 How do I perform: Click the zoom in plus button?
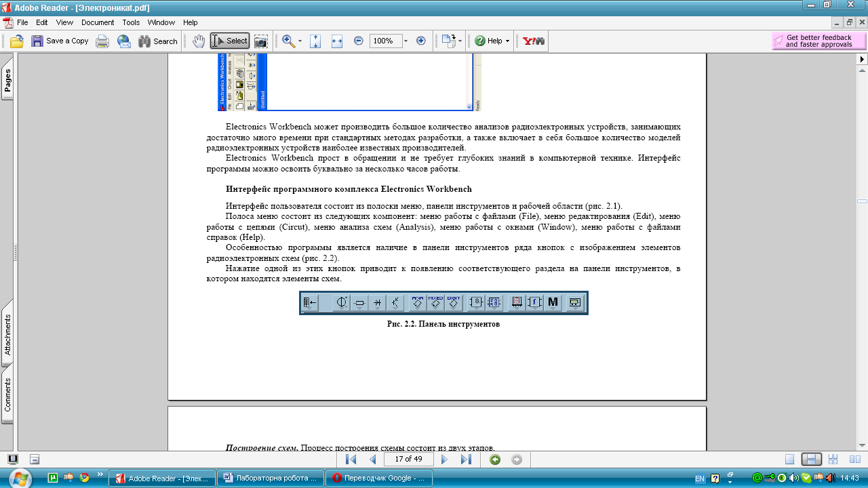pyautogui.click(x=420, y=41)
